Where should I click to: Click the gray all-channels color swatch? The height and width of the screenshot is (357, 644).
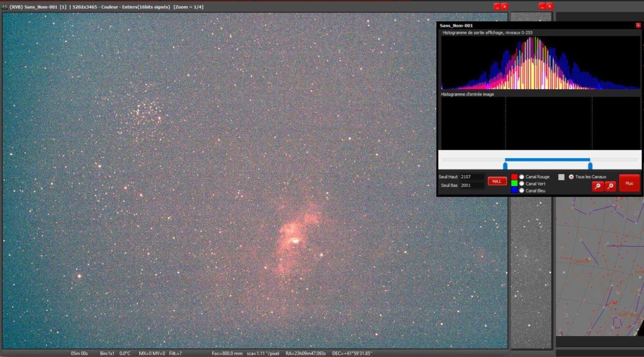click(561, 177)
